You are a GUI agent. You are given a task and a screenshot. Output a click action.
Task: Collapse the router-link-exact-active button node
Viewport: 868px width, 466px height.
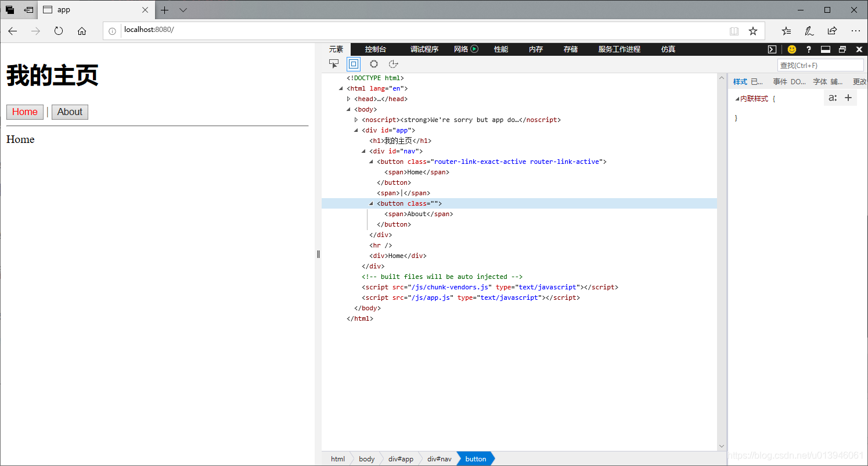371,162
